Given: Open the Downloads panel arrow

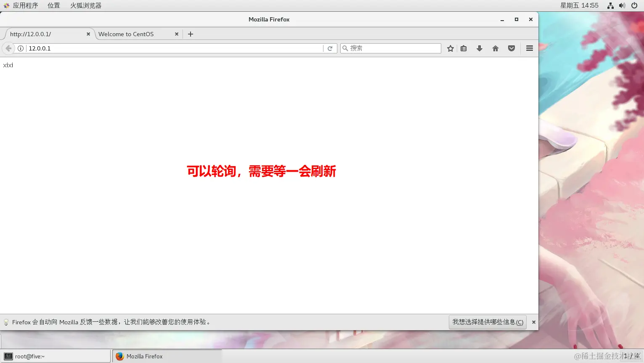Looking at the screenshot, I should pyautogui.click(x=480, y=48).
